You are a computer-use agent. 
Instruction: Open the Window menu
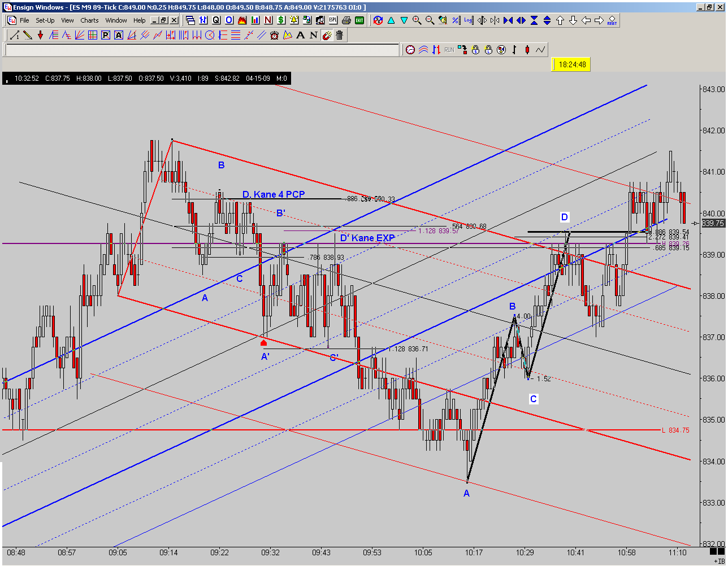pos(116,20)
